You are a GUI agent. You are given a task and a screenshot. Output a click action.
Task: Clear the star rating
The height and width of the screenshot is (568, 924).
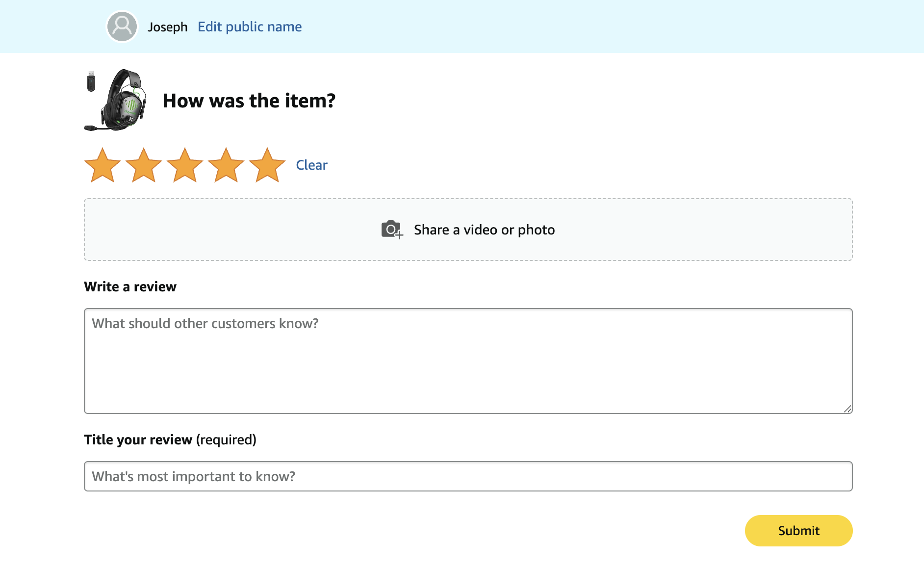tap(311, 165)
